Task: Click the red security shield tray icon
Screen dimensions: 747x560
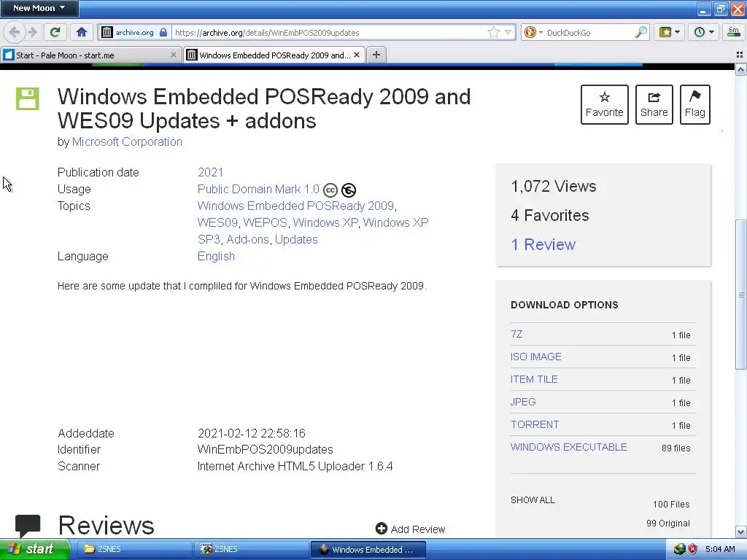Action: [x=693, y=550]
